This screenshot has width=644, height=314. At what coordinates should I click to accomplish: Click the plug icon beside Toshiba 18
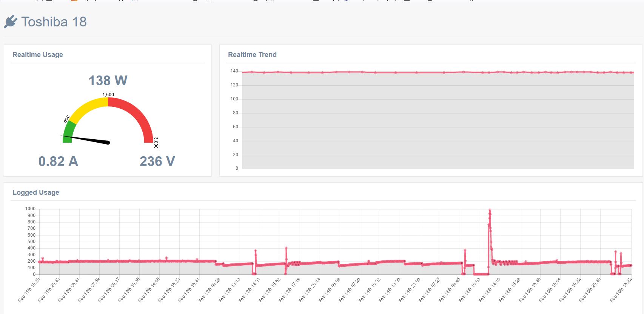tap(11, 22)
